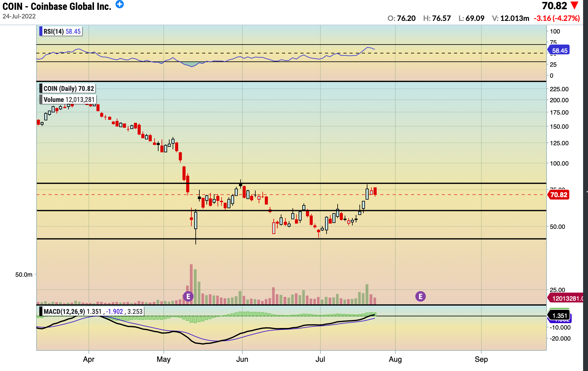Image resolution: width=588 pixels, height=371 pixels.
Task: Click the blue RSI 58.45 axis tag
Action: tap(559, 50)
